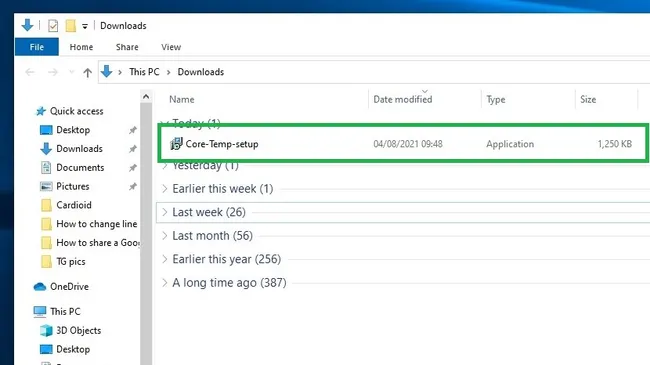
Task: Click the pin icon next to Pictures
Action: (x=133, y=187)
